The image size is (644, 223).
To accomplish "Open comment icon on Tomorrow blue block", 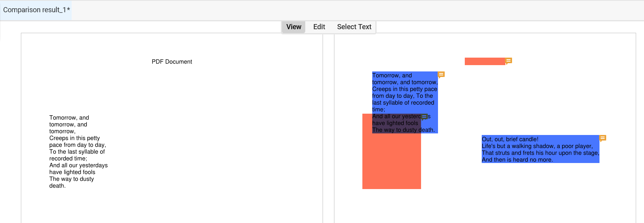I will (442, 75).
